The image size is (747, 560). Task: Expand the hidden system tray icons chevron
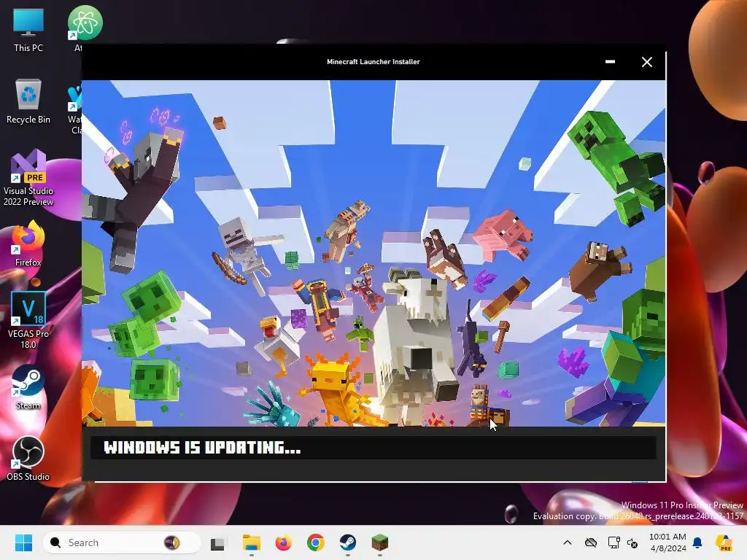point(567,542)
